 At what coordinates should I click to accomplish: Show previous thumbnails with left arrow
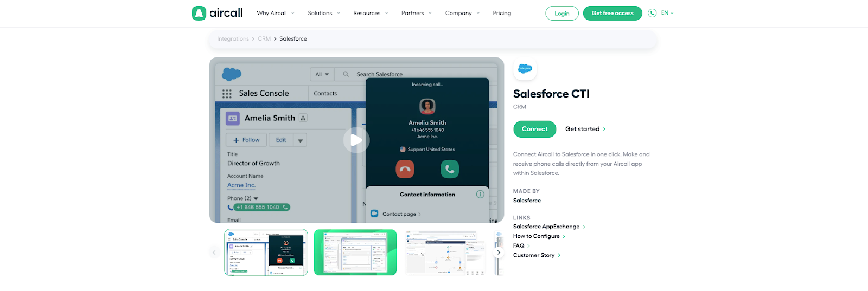pos(214,252)
